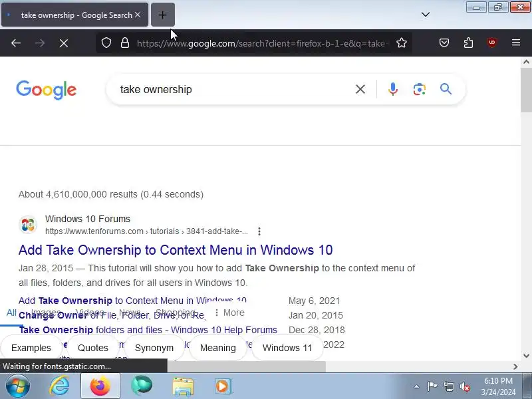
Task: Select the Examples suggestion chip
Action: pyautogui.click(x=31, y=348)
